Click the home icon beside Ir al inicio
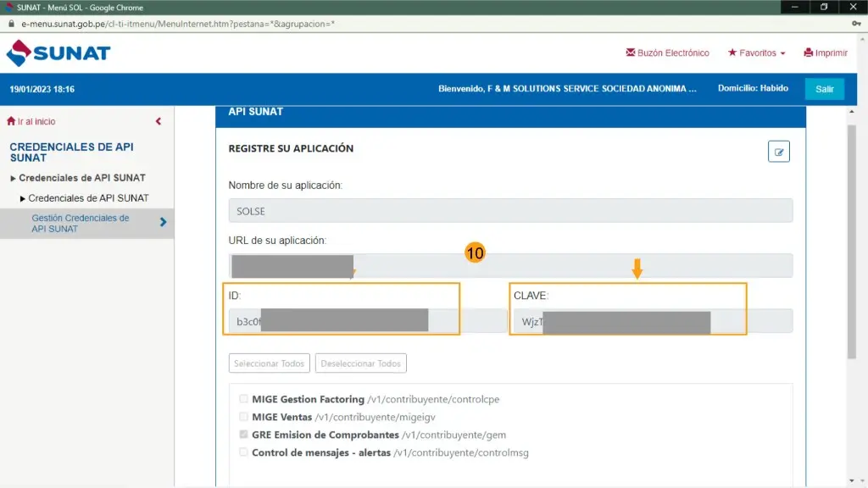Screen dimensions: 868x488 tap(11, 120)
